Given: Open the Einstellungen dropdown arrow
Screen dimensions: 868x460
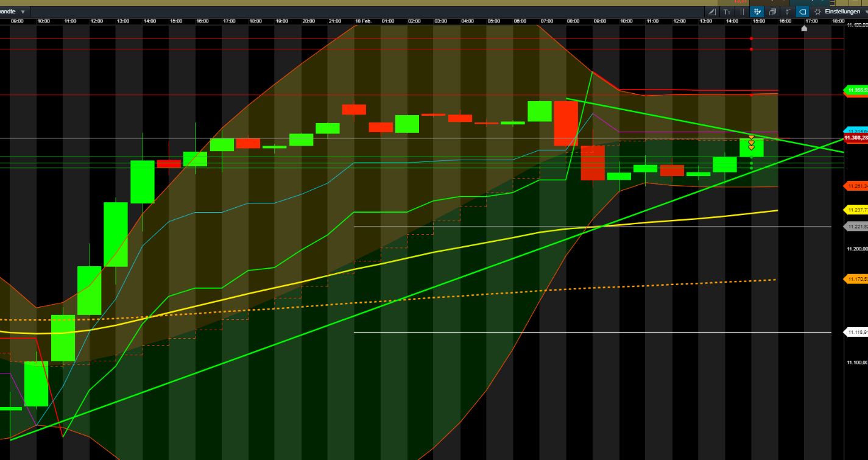Looking at the screenshot, I should (865, 11).
